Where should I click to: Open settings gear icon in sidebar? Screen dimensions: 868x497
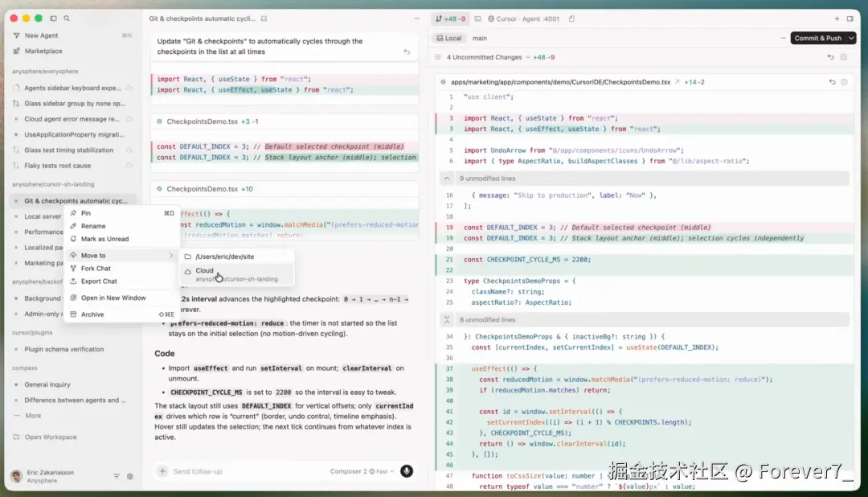[x=130, y=477]
